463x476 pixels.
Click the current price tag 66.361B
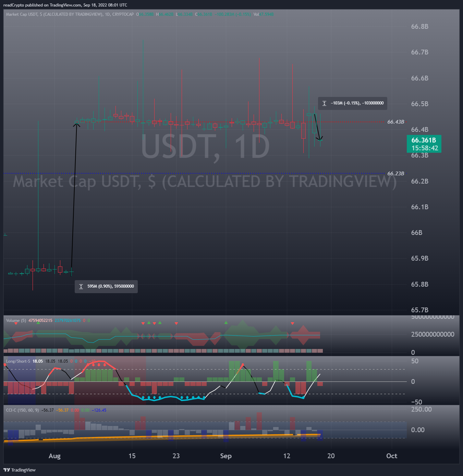coord(424,140)
